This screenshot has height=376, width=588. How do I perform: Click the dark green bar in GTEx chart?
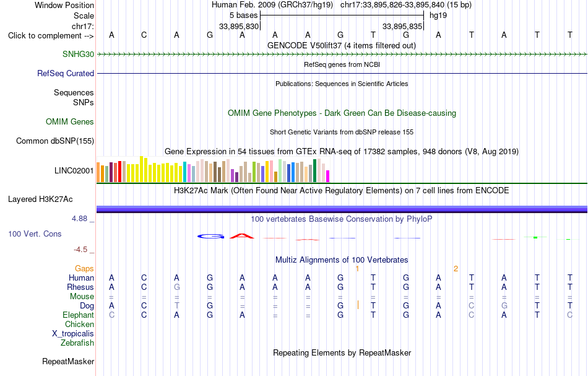pyautogui.click(x=314, y=171)
